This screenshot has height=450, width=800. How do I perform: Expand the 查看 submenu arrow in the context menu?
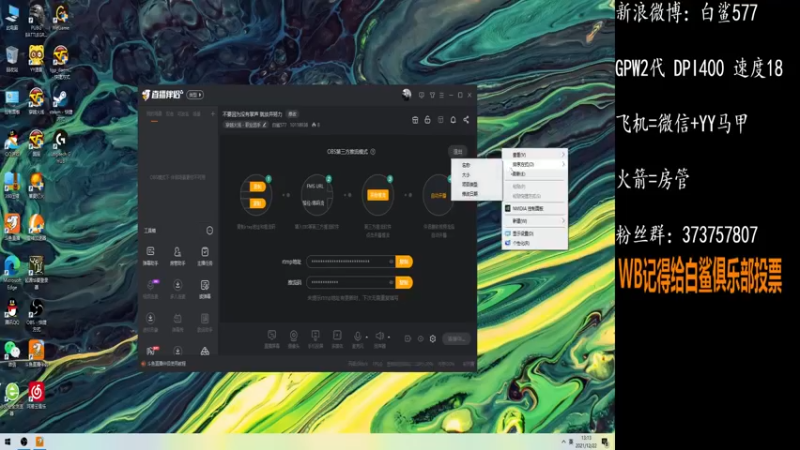[563, 155]
